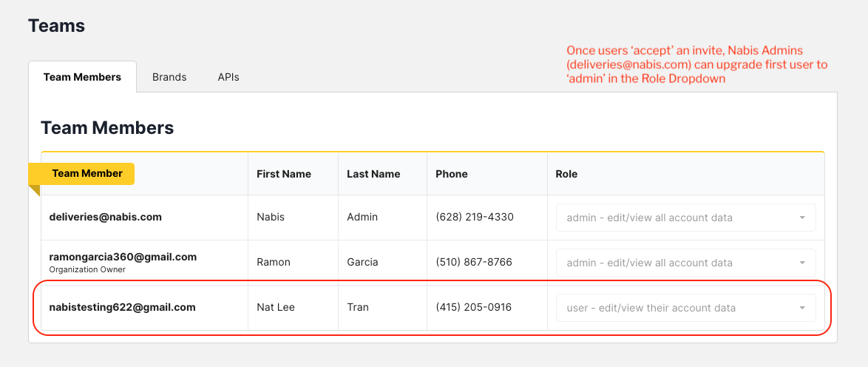
Task: Click phone number (628) 219-4330
Action: pos(475,217)
